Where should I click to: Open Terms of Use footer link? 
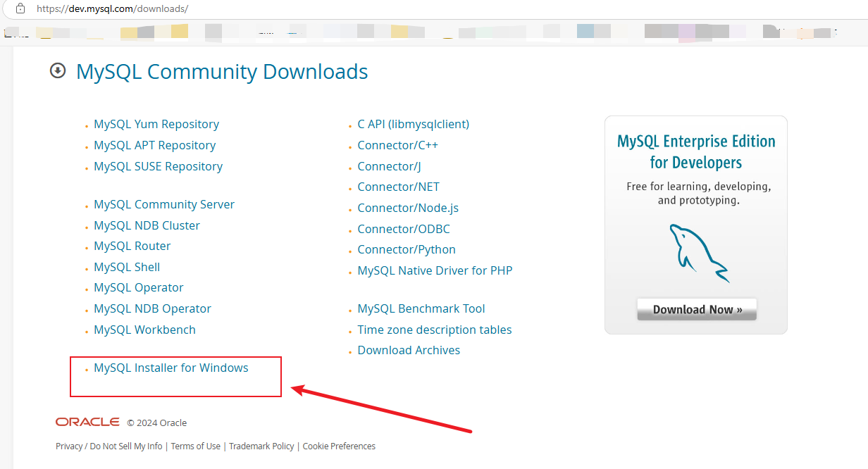(196, 446)
